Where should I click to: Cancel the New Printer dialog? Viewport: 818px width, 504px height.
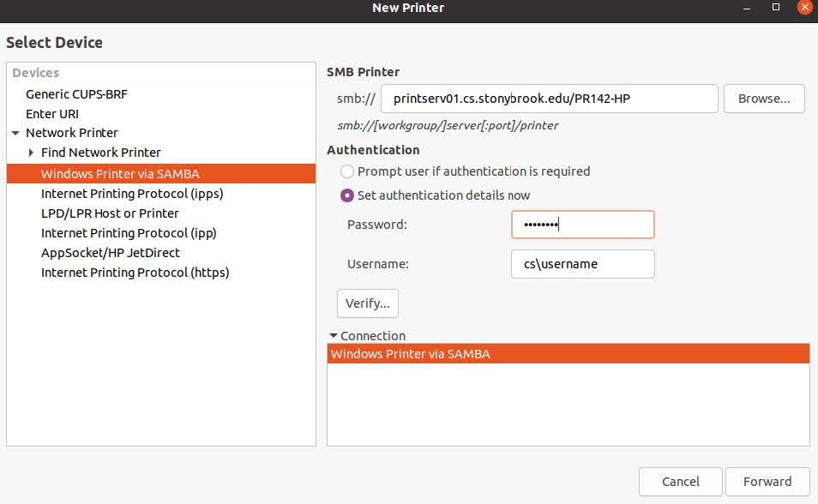681,481
